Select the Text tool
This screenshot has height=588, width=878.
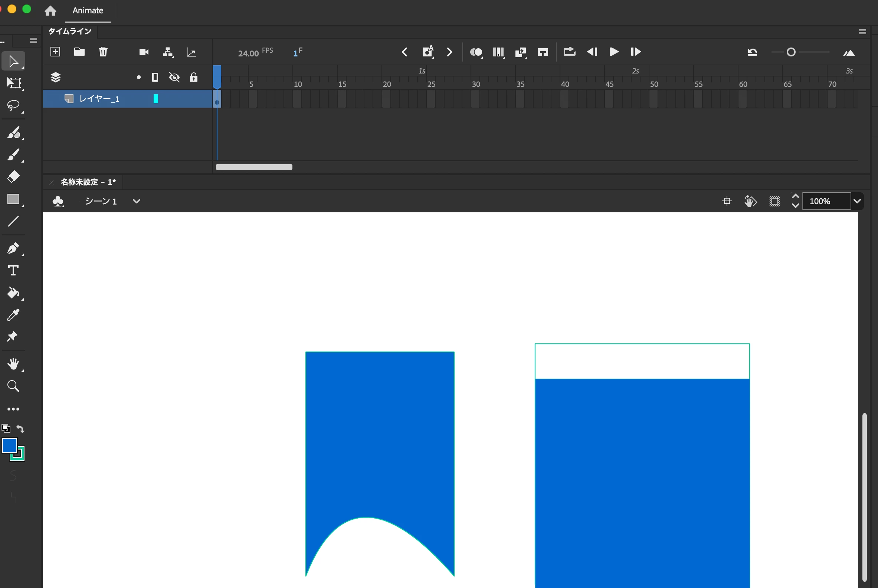[13, 270]
